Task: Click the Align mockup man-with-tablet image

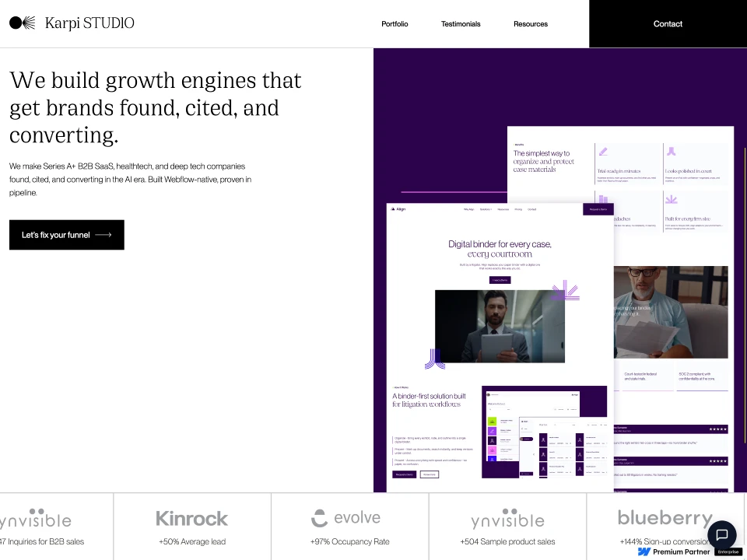Action: pos(500,326)
